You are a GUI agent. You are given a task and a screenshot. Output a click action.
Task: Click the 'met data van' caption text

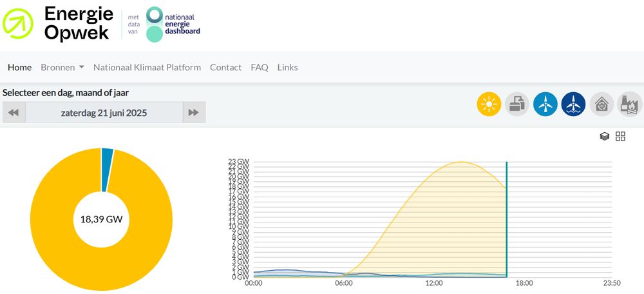(134, 24)
